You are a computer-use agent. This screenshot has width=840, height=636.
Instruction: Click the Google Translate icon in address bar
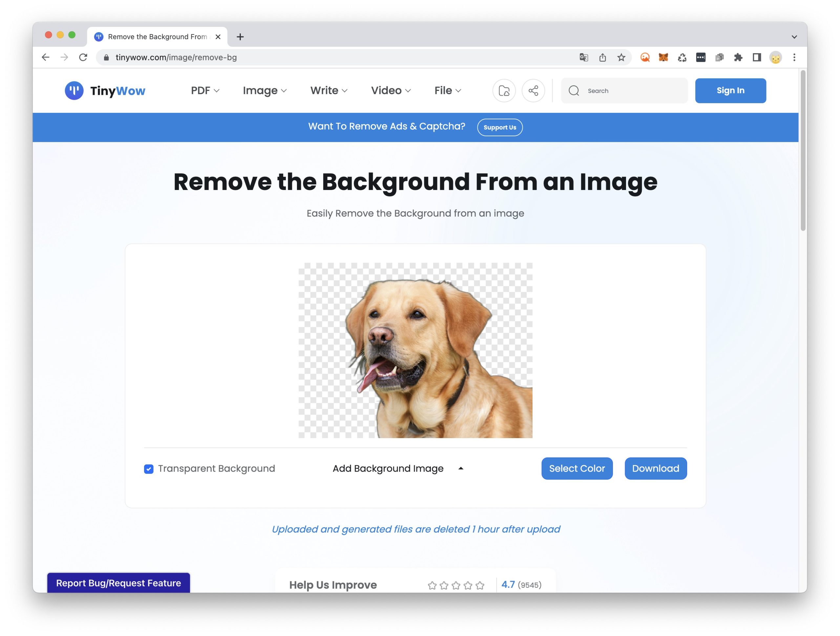(x=584, y=57)
